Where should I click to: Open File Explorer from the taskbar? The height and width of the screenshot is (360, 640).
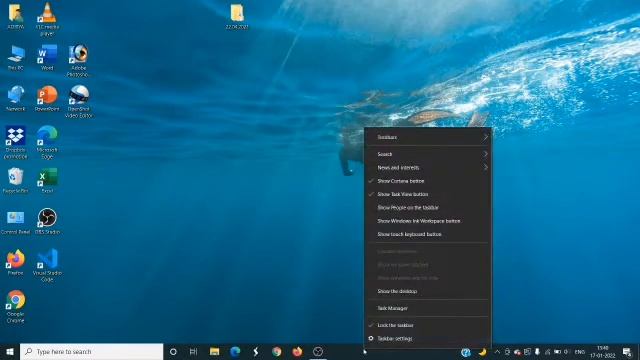214,352
